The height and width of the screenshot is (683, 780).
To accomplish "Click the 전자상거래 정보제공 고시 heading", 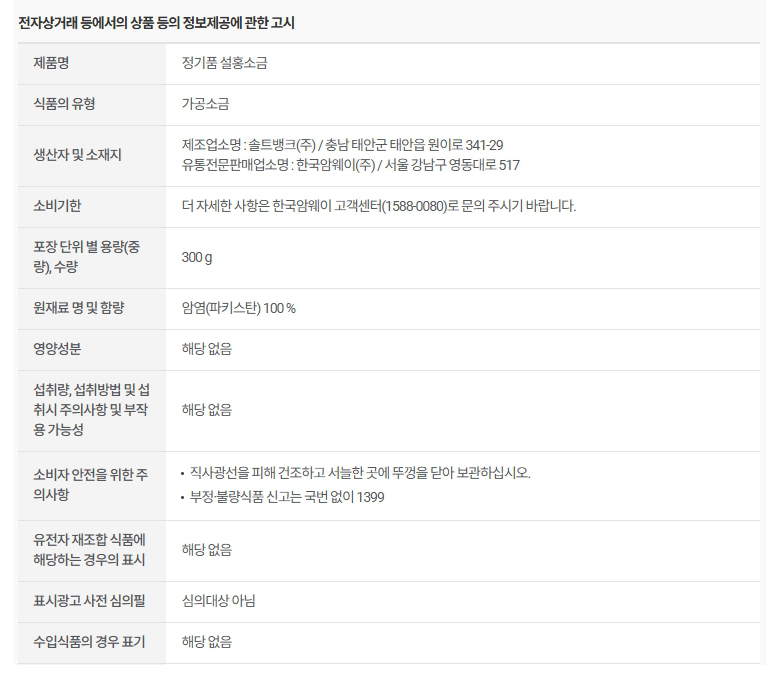I will [156, 22].
